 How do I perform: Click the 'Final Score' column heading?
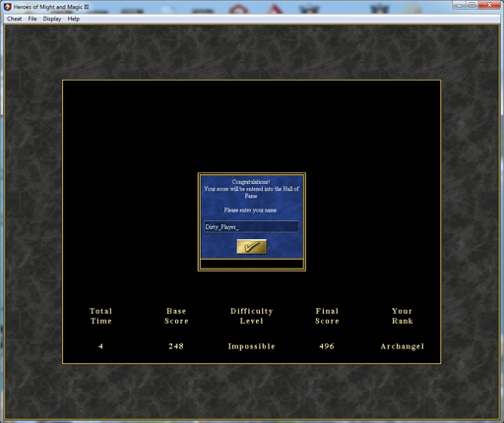327,316
